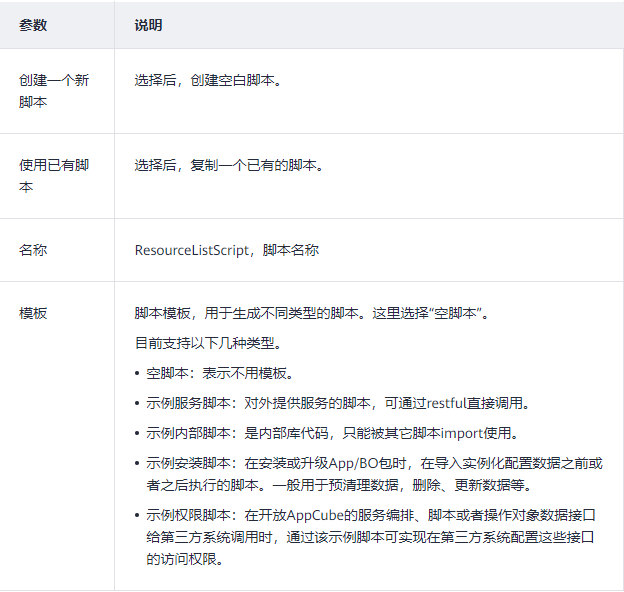Click the 参数 column header
Screen dimensions: 624x592
click(33, 25)
